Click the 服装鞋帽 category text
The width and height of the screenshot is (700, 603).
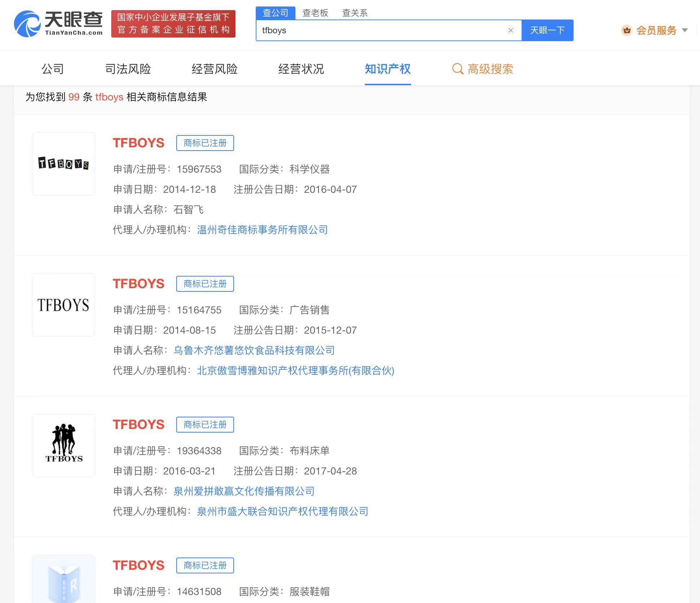[x=310, y=591]
